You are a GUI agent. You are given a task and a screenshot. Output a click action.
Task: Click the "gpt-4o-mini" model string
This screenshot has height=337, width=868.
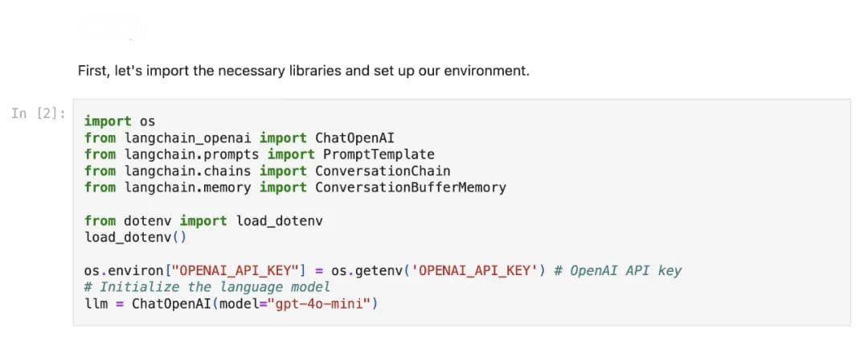pyautogui.click(x=319, y=304)
